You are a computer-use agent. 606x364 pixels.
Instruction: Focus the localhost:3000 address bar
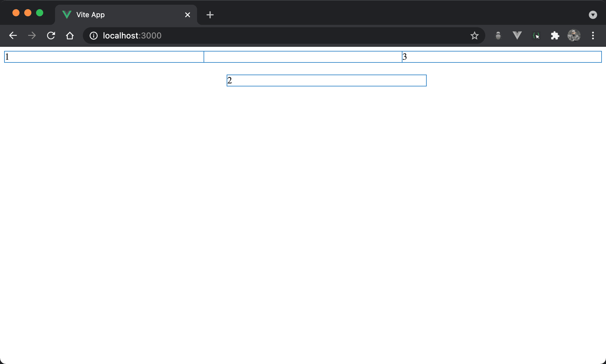266,36
